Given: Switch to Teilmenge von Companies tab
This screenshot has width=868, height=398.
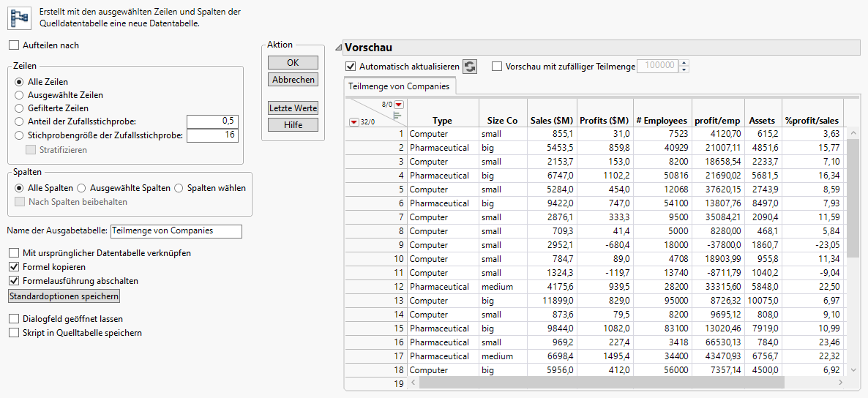Looking at the screenshot, I should tap(400, 86).
